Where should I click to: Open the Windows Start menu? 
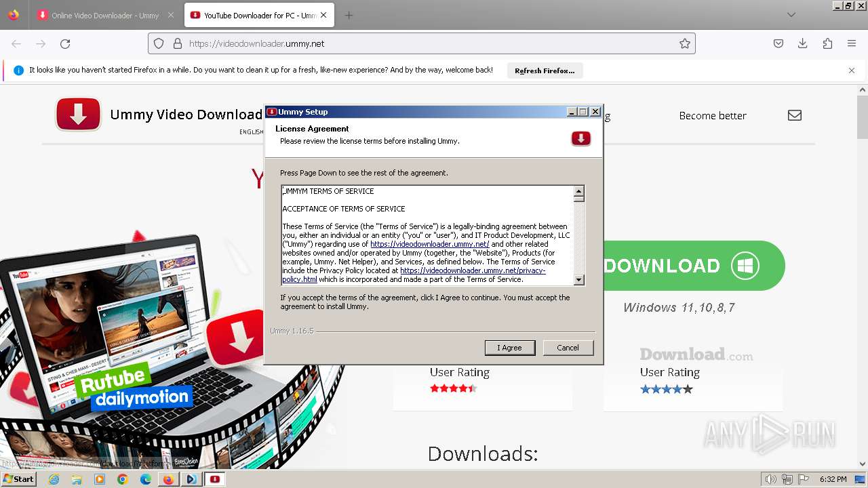tap(19, 479)
